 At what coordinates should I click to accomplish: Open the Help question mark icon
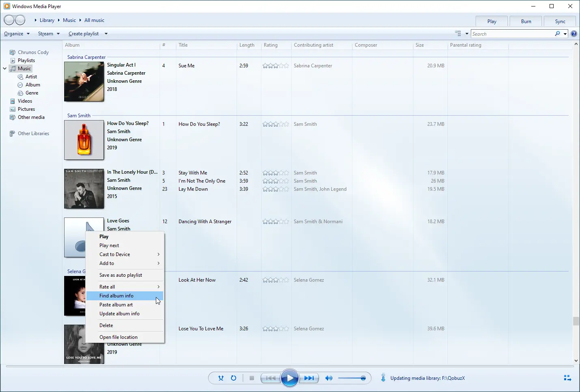point(574,34)
